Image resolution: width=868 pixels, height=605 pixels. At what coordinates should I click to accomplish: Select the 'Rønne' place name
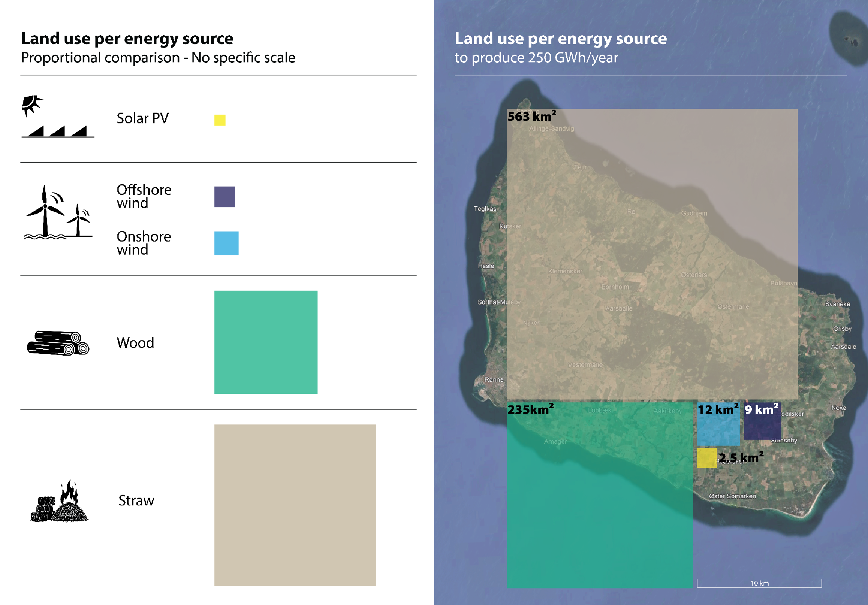pyautogui.click(x=494, y=380)
